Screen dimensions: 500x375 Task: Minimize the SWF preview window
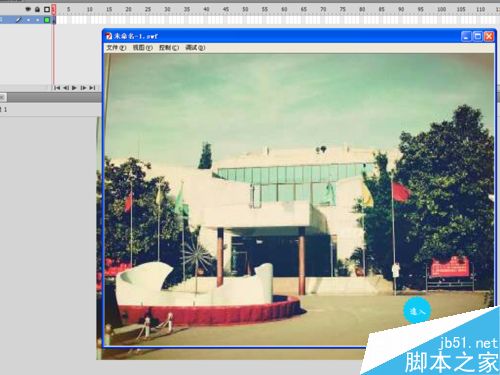click(x=466, y=36)
